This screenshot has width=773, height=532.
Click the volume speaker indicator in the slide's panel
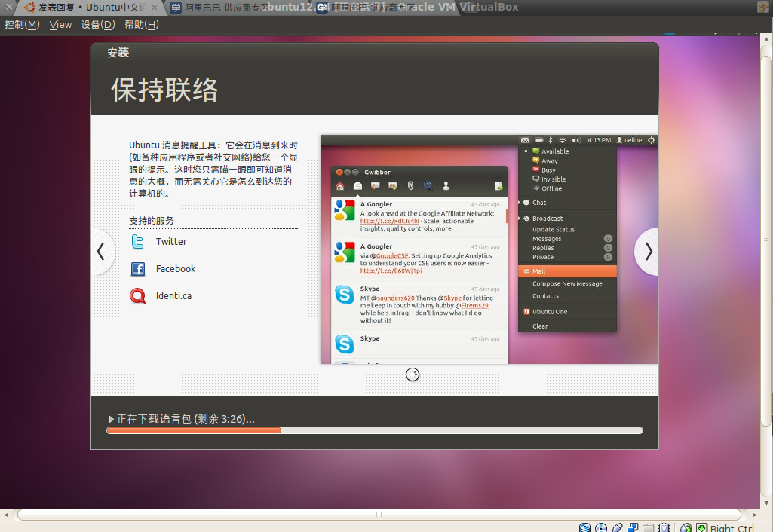tap(576, 140)
